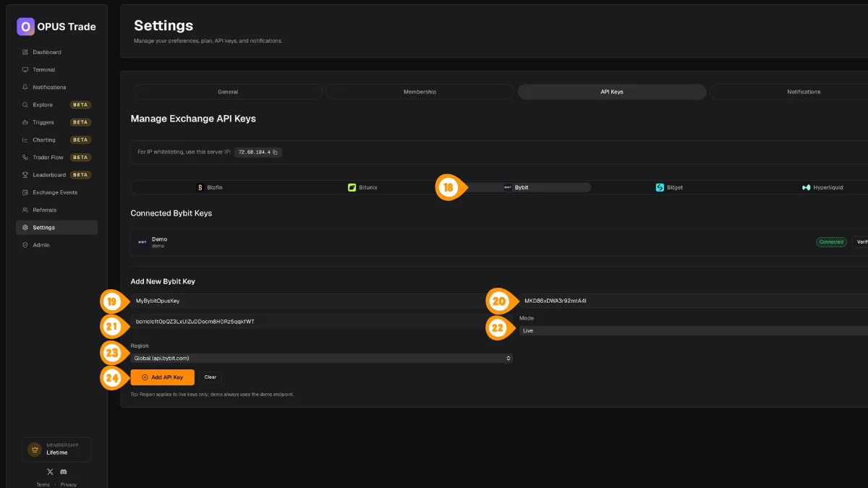The height and width of the screenshot is (488, 868).
Task: Open the Leaderboard page
Action: pos(56,175)
